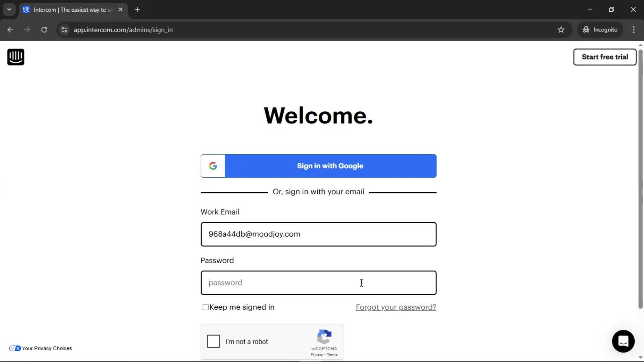644x362 pixels.
Task: Click the scrollbar up arrow
Action: click(x=640, y=45)
